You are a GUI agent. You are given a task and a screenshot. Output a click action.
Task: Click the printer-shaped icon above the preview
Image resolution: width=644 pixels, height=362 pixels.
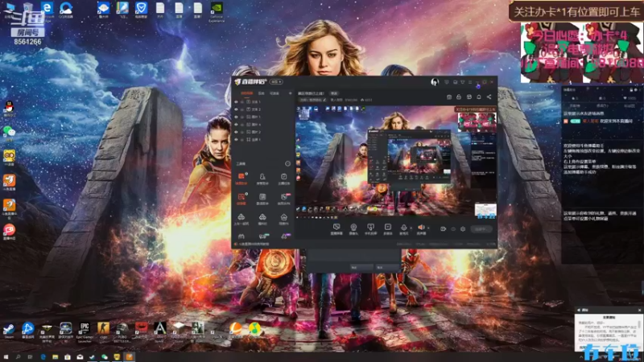pyautogui.click(x=459, y=97)
